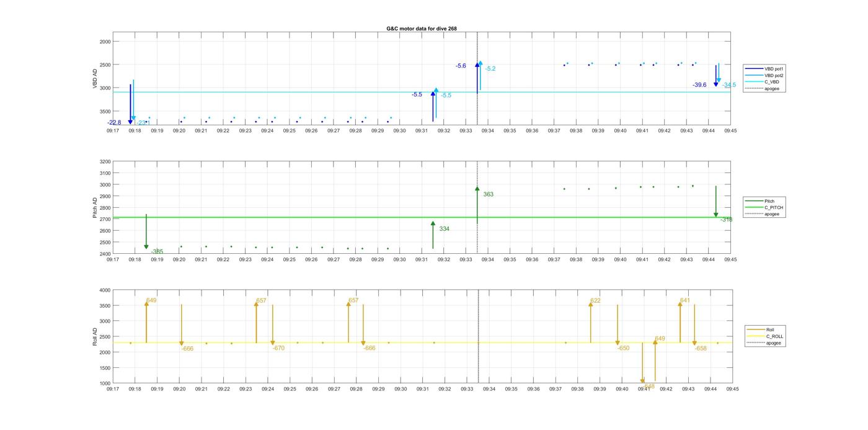Click the dark blue "-5.5" label

417,94
